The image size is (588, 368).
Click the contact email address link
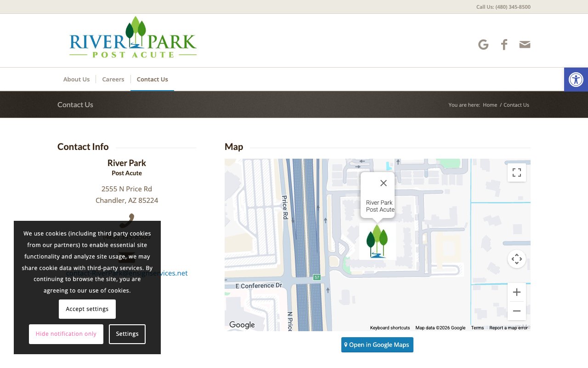point(127,273)
